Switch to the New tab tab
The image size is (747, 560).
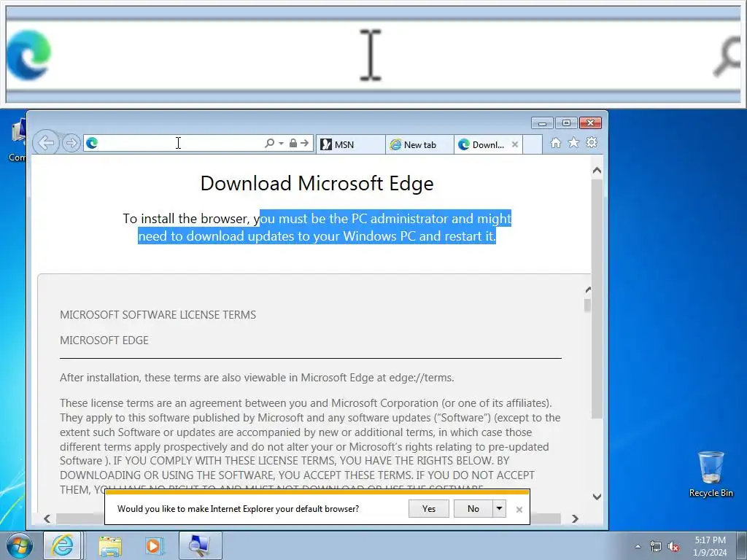click(x=419, y=144)
